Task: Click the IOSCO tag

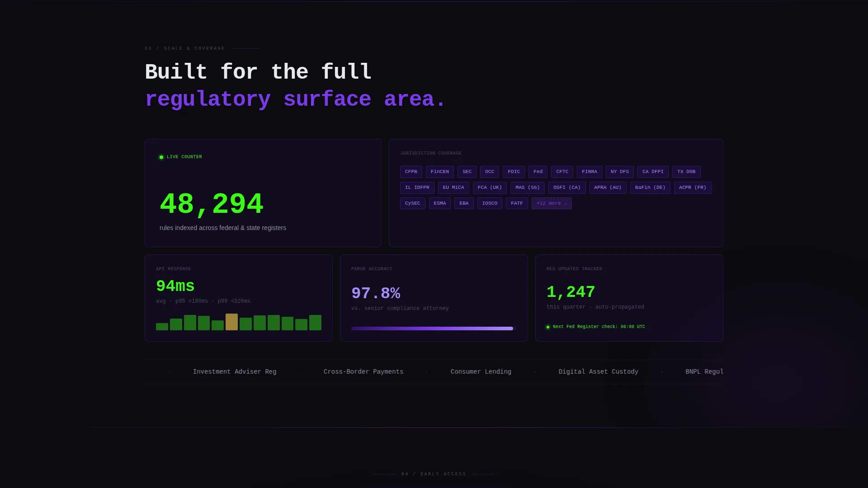Action: tap(490, 203)
